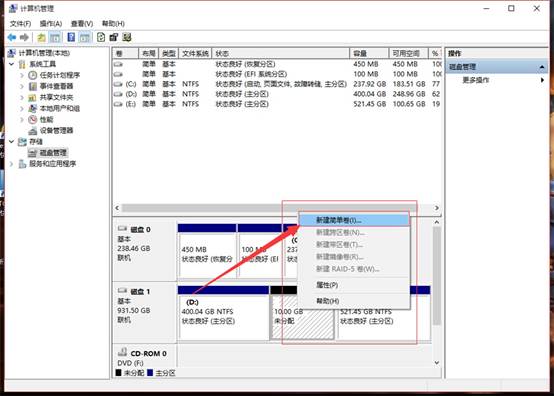Click the disk view vertical scrollbar down arrow
Image resolution: width=554 pixels, height=396 pixels.
(437, 362)
